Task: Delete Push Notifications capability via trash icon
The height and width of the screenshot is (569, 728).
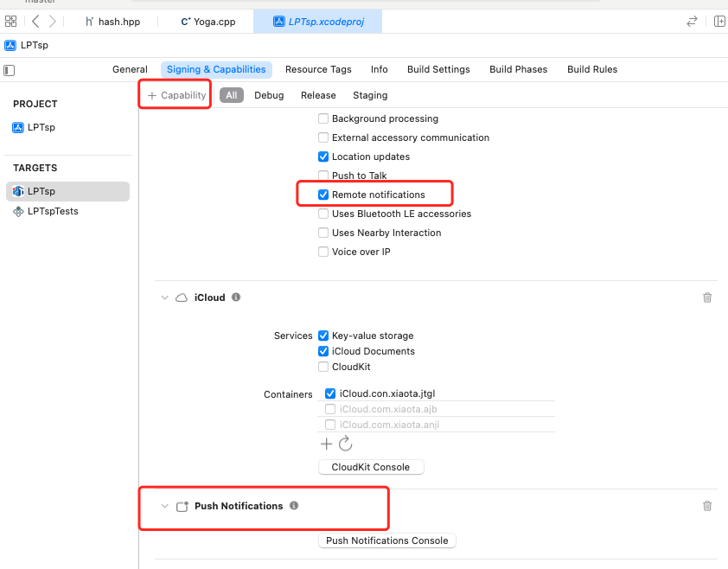Action: point(707,506)
